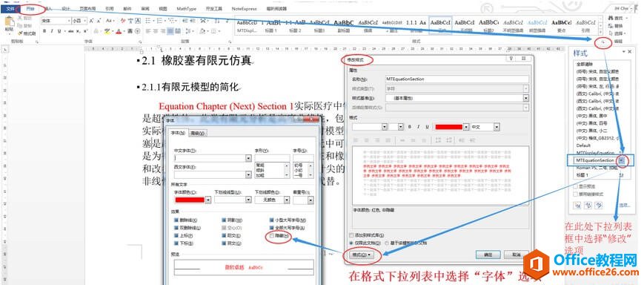This screenshot has width=644, height=285.
Task: Toggle Underline in the ribbon font group
Action: 59,31
